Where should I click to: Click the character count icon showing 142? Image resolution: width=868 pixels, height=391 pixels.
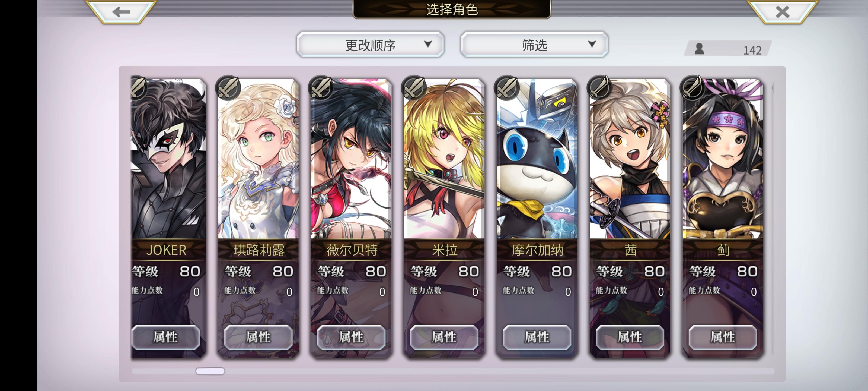click(699, 49)
